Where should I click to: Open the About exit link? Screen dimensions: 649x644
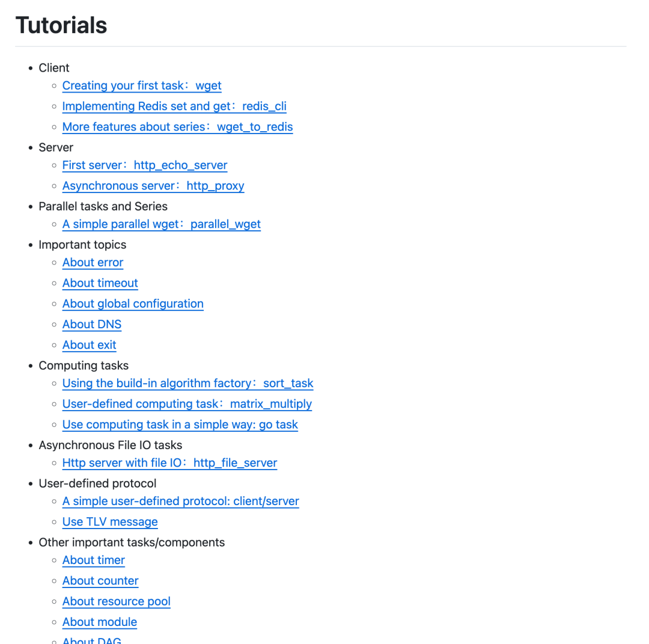[x=90, y=345]
